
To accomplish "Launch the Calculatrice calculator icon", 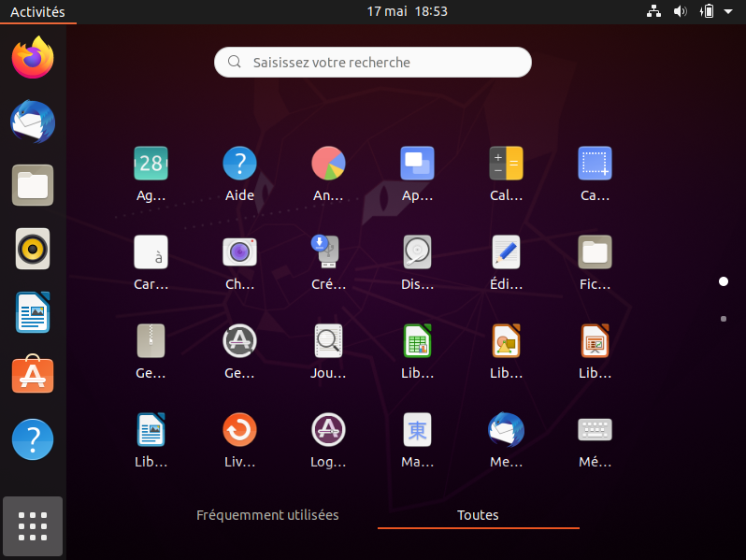I will click(506, 164).
